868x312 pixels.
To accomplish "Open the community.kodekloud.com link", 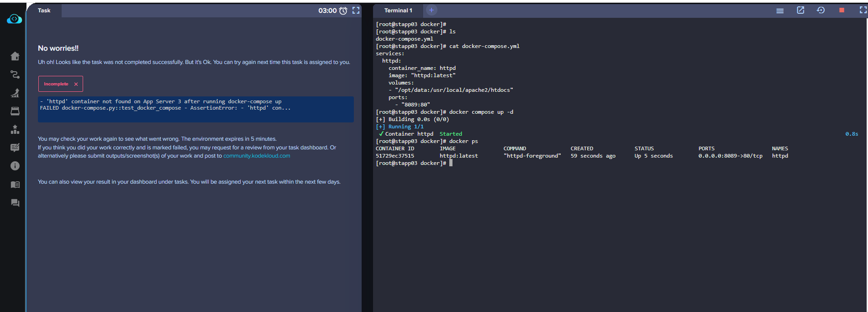I will click(257, 156).
